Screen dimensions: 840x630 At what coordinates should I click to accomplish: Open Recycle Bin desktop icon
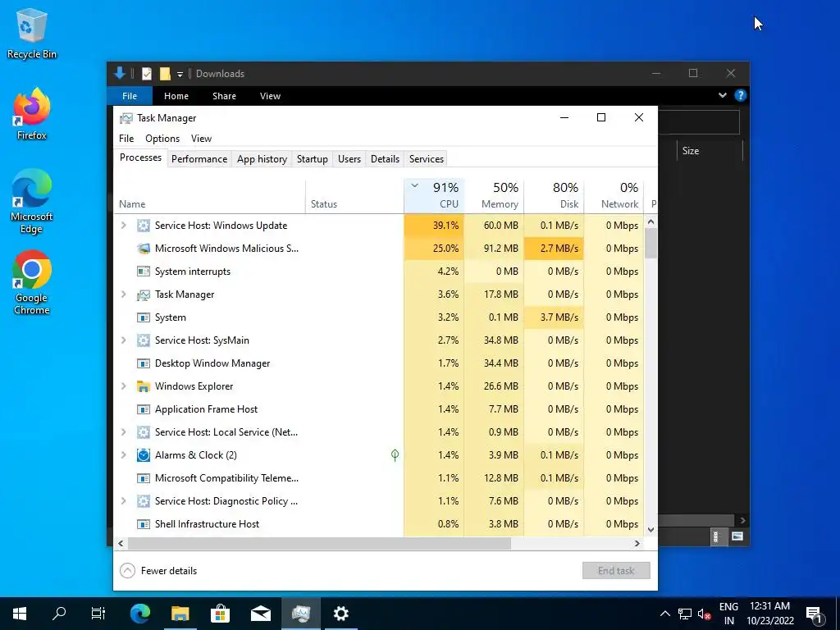pos(32,33)
